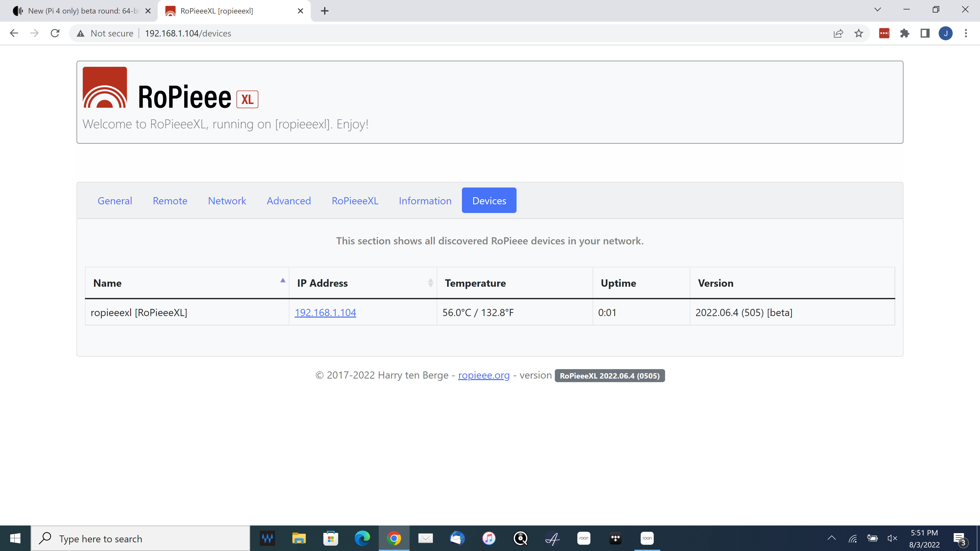Close the RoPieeeXL [ropieeexl] browser tab
Image resolution: width=980 pixels, height=551 pixels.
(300, 11)
